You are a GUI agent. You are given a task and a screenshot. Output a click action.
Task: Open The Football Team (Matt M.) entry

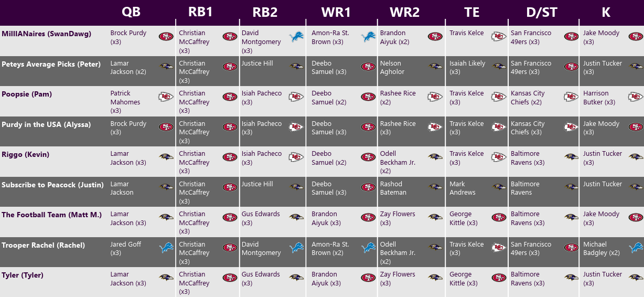(x=51, y=215)
